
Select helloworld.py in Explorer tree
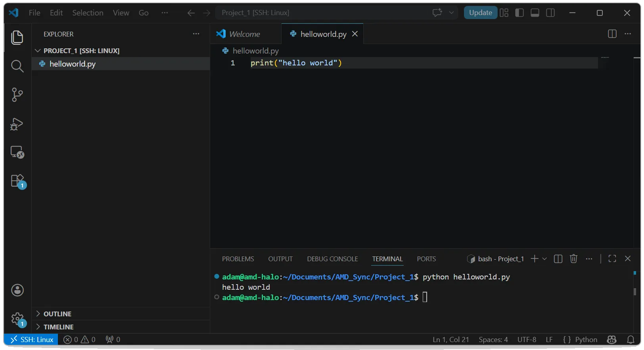121,64
